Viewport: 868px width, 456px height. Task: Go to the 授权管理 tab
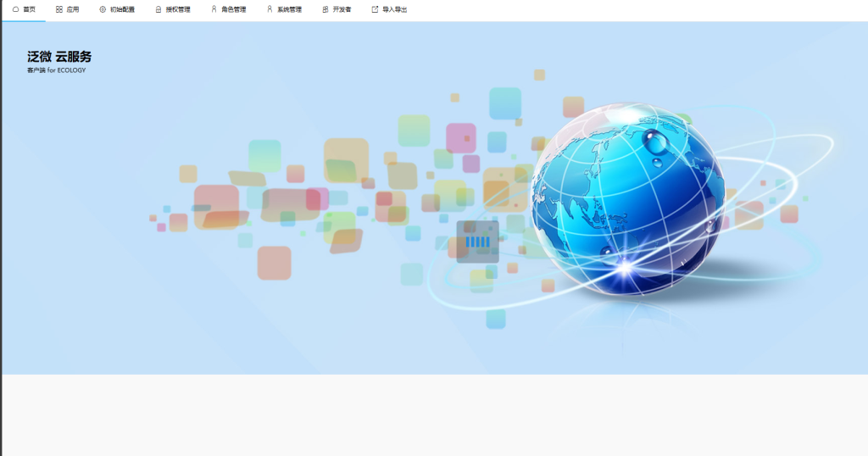pyautogui.click(x=173, y=9)
